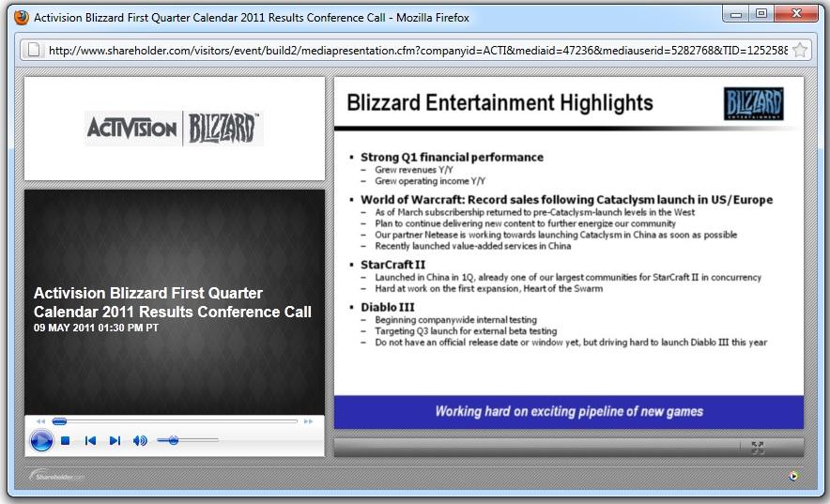Viewport: 830px width, 504px height.
Task: Click the 'Grew revenues Y/Y' bullet
Action: tap(414, 170)
